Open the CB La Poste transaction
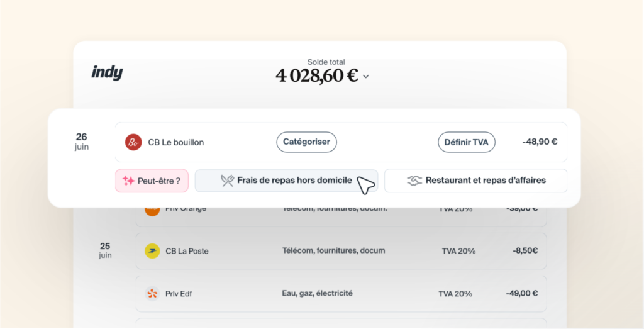Image resolution: width=644 pixels, height=329 pixels. point(341,251)
